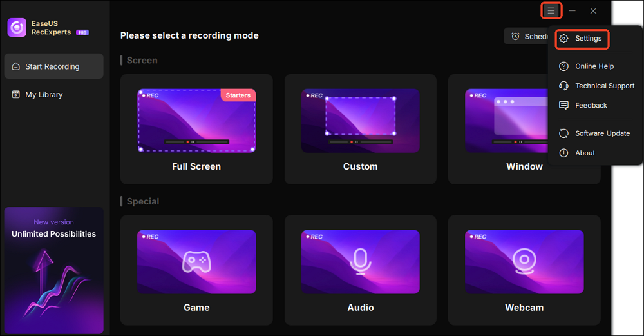Choose Game recording mode

(196, 270)
